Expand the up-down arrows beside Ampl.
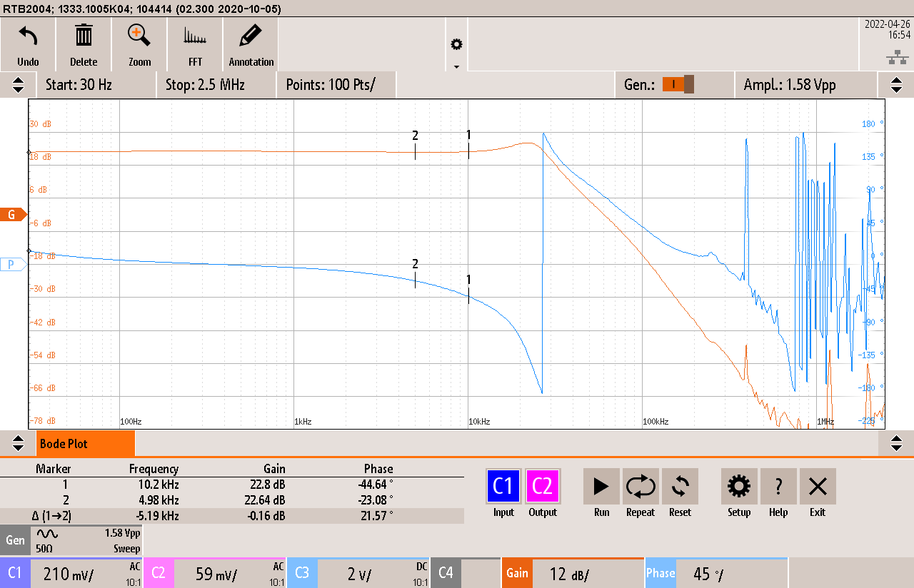 [896, 85]
